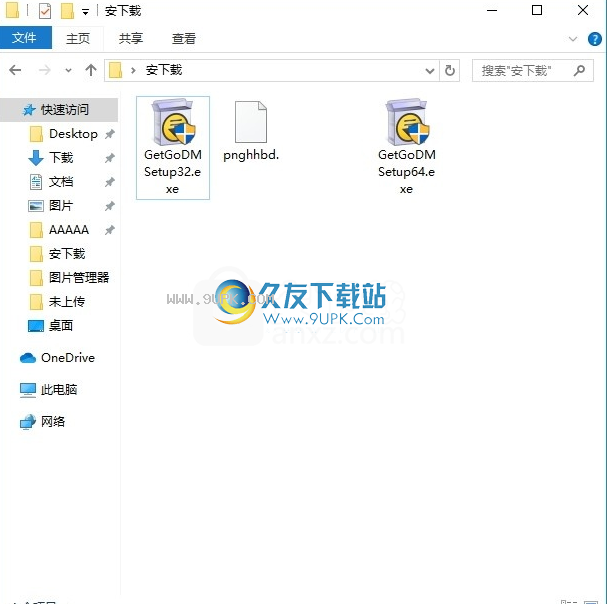Switch to the 查看 ribbon tab
Image resolution: width=607 pixels, height=604 pixels.
(x=183, y=38)
